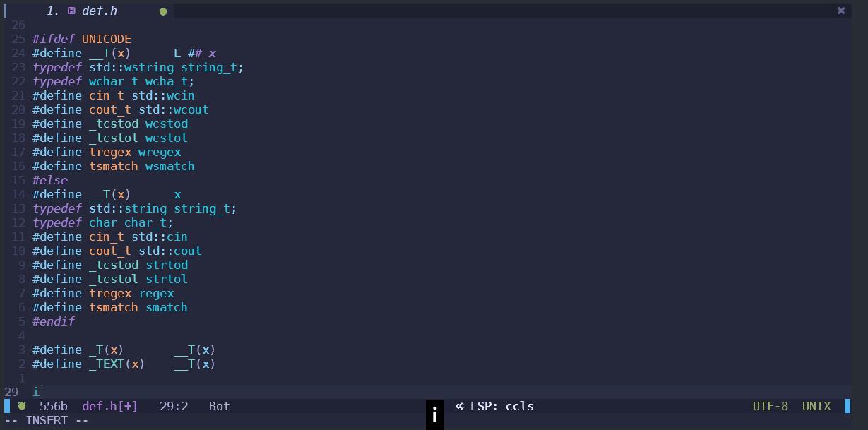Click the #ifdef UNICODE directive line

pos(82,39)
